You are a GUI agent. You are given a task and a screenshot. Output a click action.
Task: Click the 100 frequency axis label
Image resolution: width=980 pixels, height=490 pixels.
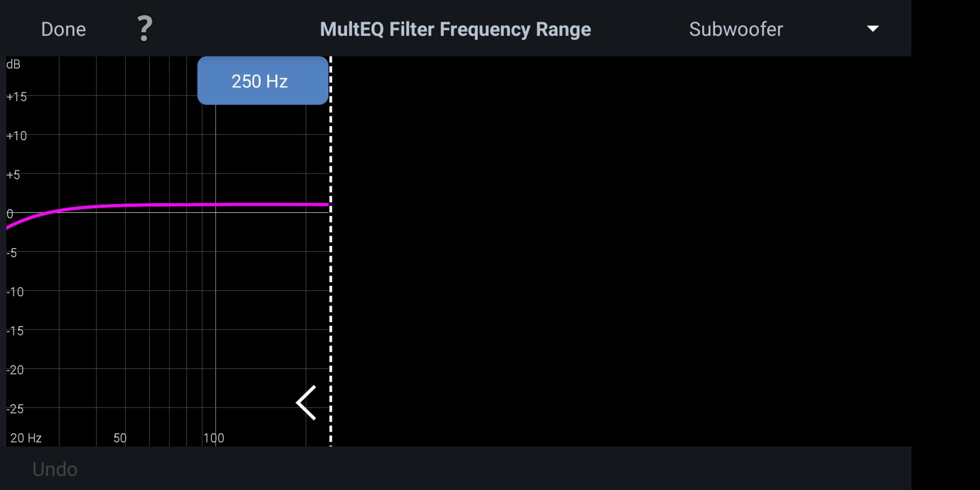(213, 438)
